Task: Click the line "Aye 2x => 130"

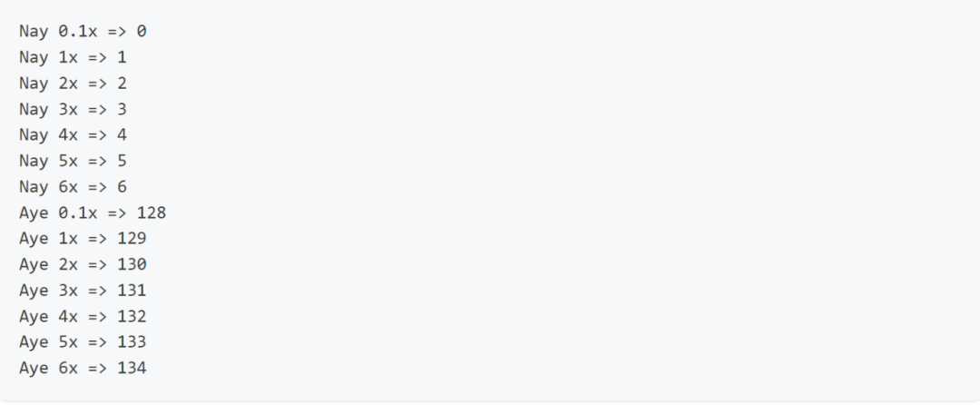Action: click(x=83, y=264)
